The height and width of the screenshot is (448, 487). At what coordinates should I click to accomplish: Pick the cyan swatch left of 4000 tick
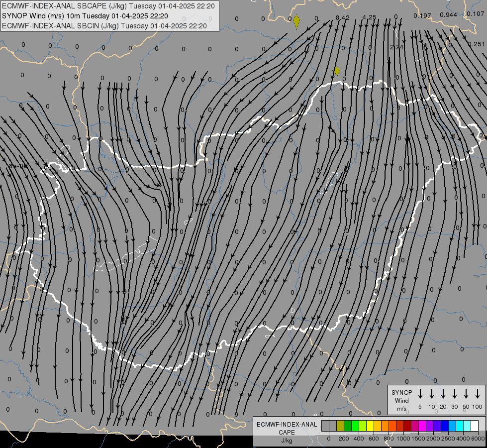coord(460,426)
